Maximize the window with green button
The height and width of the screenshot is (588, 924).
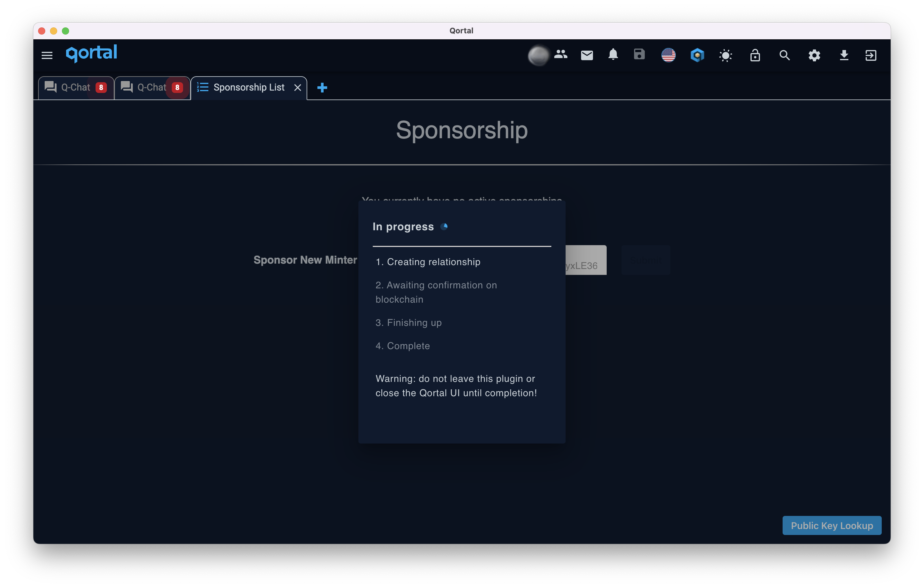(65, 31)
